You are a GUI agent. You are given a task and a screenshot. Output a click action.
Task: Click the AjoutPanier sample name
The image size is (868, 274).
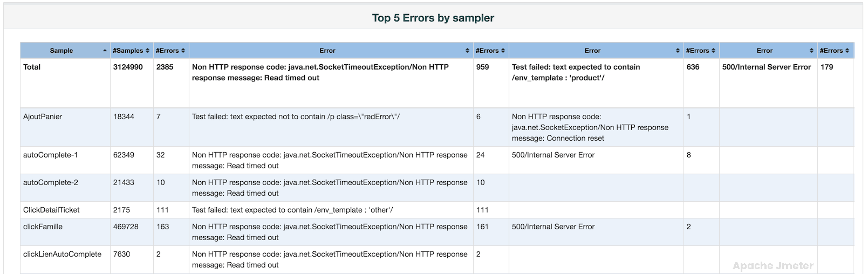(x=43, y=117)
